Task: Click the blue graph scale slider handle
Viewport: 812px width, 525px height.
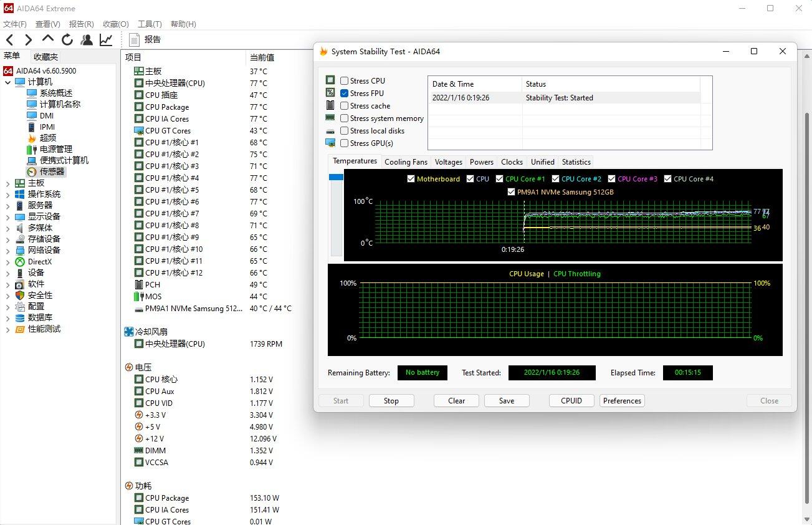Action: click(336, 178)
